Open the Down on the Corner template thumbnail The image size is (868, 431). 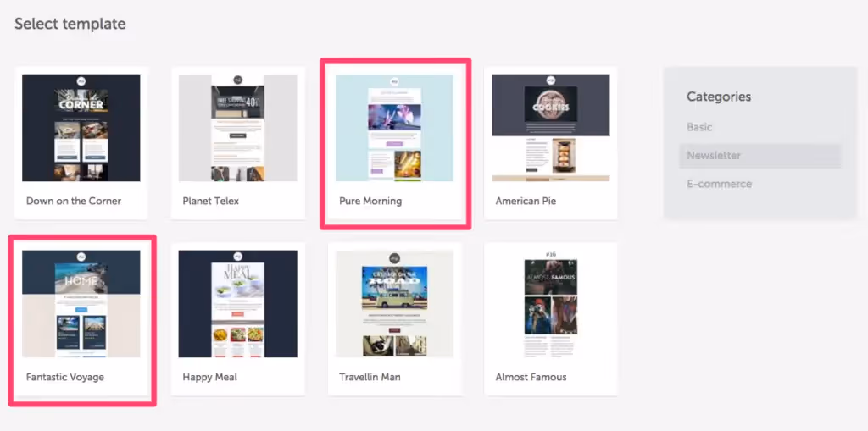tap(81, 128)
